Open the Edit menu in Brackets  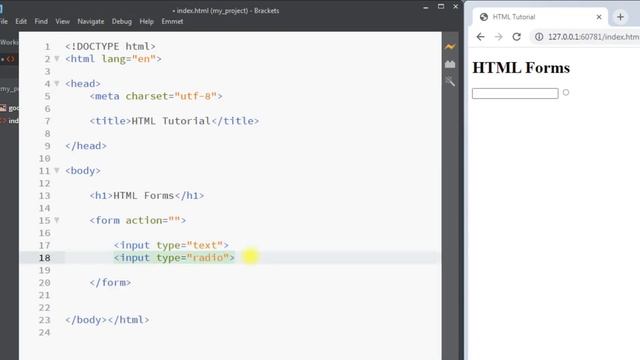click(x=21, y=21)
